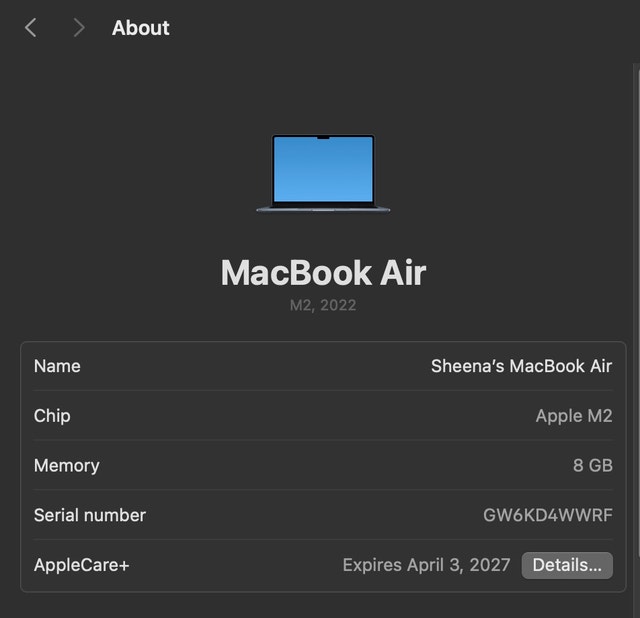
Task: Go forward using the right chevron arrow
Action: 79,28
